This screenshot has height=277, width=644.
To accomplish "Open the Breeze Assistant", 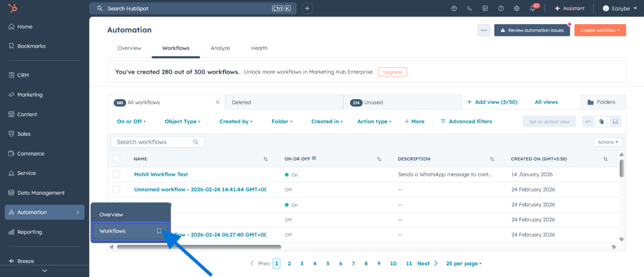I will tap(569, 8).
